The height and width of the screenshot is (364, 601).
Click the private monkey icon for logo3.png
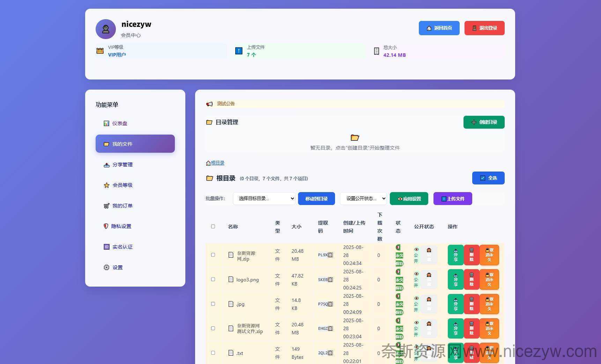click(429, 279)
